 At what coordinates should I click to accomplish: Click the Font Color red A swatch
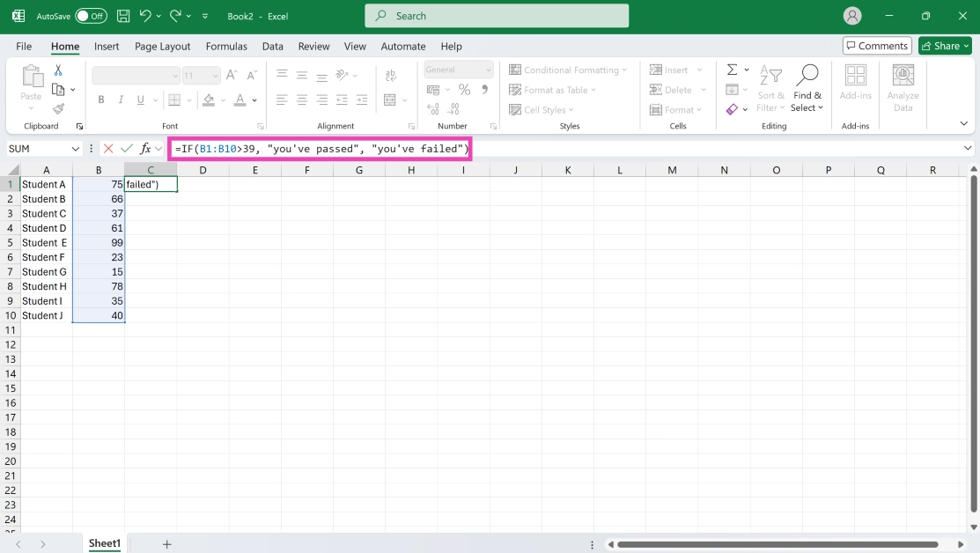[x=240, y=100]
